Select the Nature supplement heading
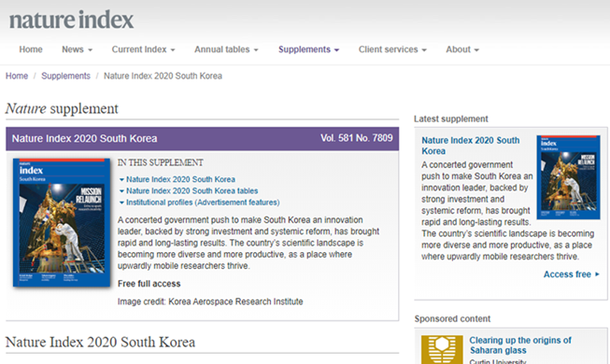This screenshot has width=610, height=364. click(62, 108)
